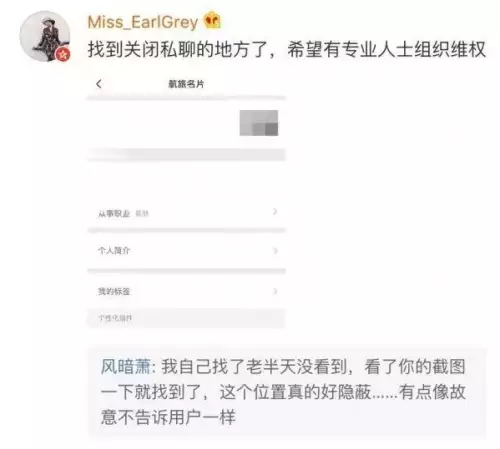Image resolution: width=500 pixels, height=449 pixels.
Task: Open Miss_EarlGrey's profile avatar
Action: pyautogui.click(x=45, y=36)
